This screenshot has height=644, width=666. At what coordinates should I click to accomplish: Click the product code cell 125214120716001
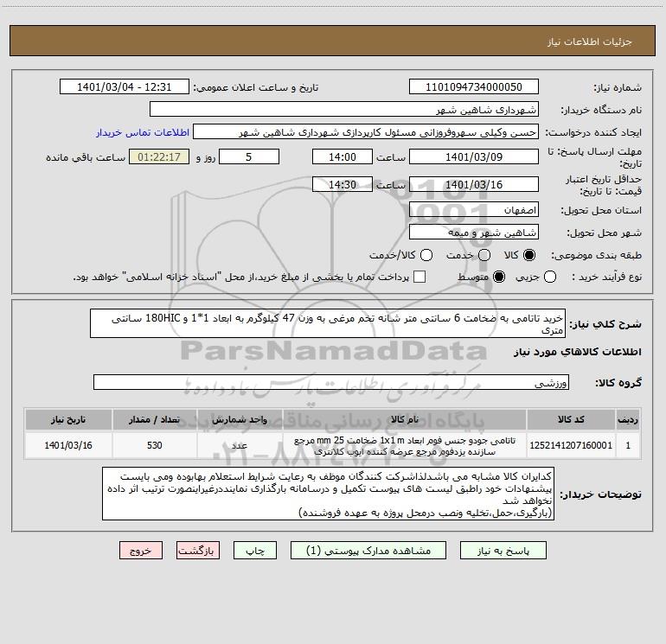(571, 445)
